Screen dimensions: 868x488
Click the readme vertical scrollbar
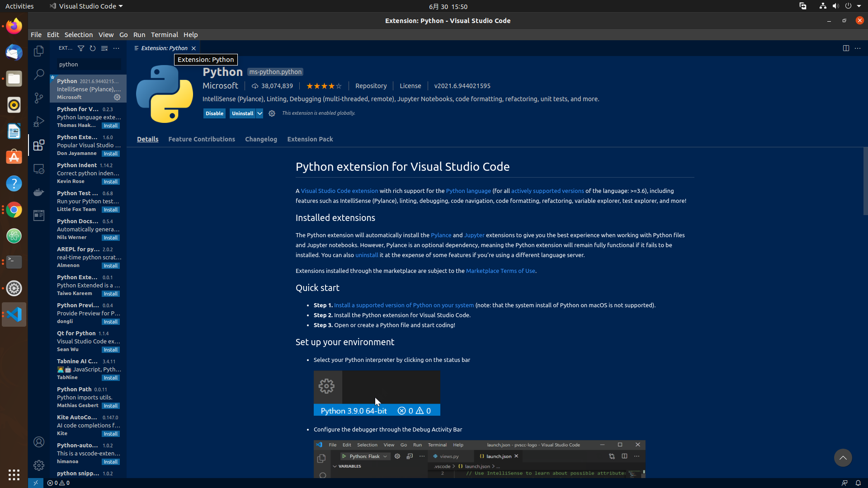(x=865, y=182)
